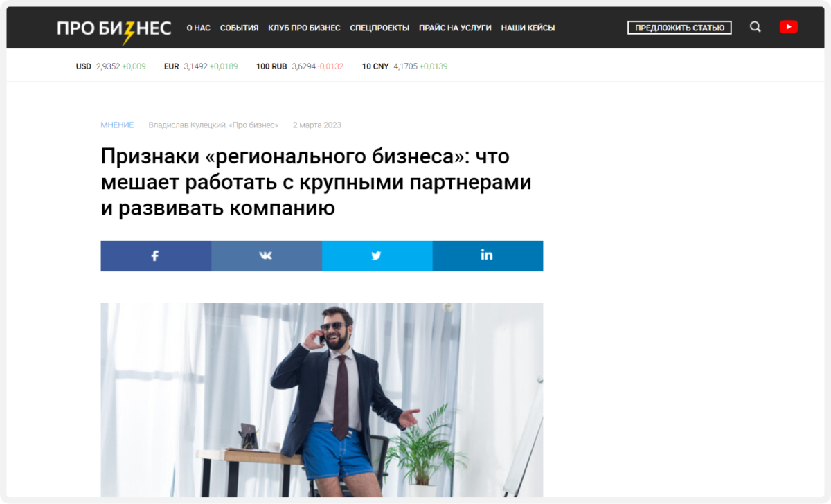Share article on LinkedIn

pyautogui.click(x=488, y=255)
